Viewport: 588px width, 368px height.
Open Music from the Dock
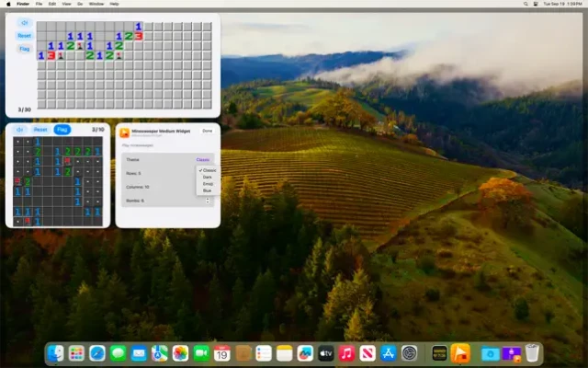point(346,353)
